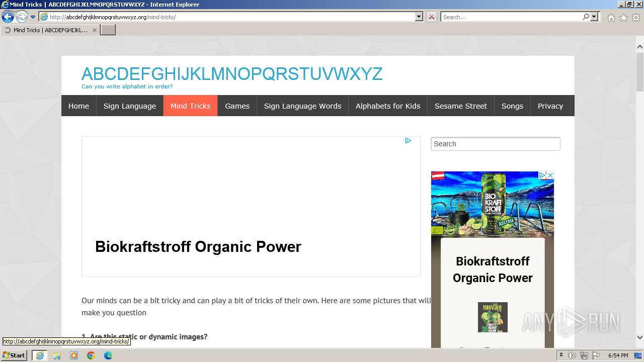Screen dimensions: 644x362
Task: Click the vertical scrollbar thumb
Action: click(x=640, y=72)
